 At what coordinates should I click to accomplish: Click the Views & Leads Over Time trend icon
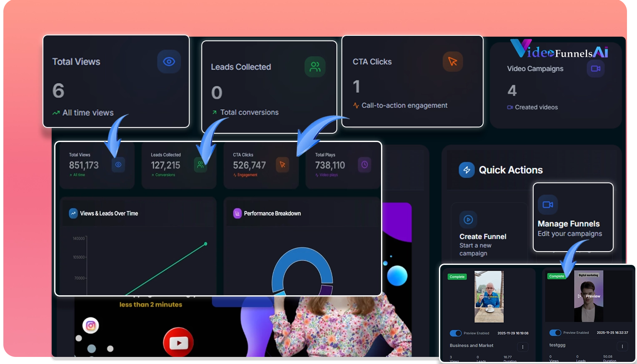(73, 213)
